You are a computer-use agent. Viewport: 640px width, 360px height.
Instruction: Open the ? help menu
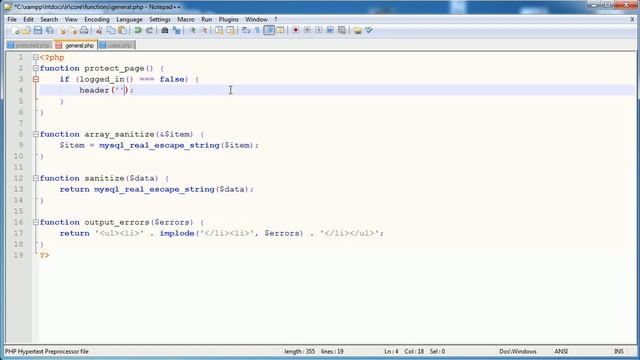coord(276,20)
